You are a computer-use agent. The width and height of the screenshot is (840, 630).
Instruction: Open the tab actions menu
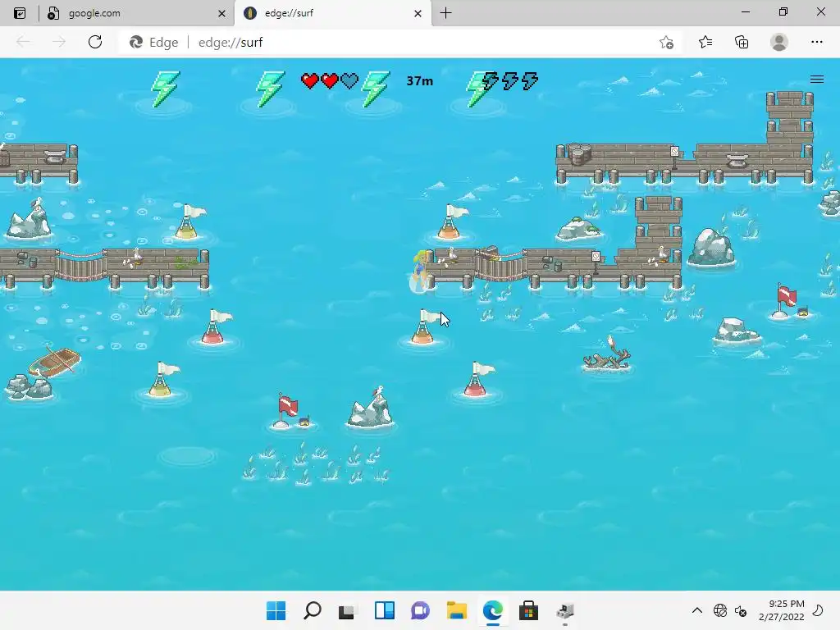pos(20,13)
